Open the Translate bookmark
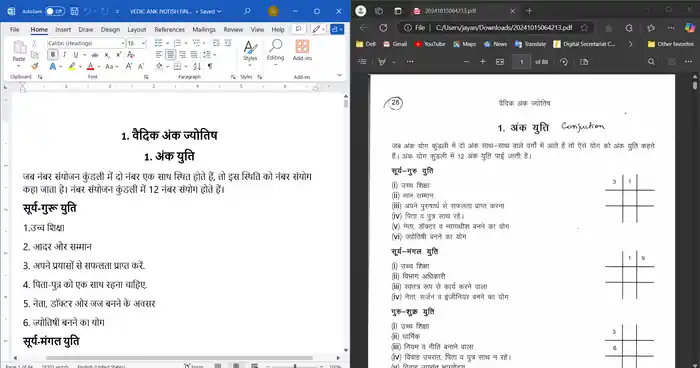This screenshot has height=368, width=700. (530, 44)
